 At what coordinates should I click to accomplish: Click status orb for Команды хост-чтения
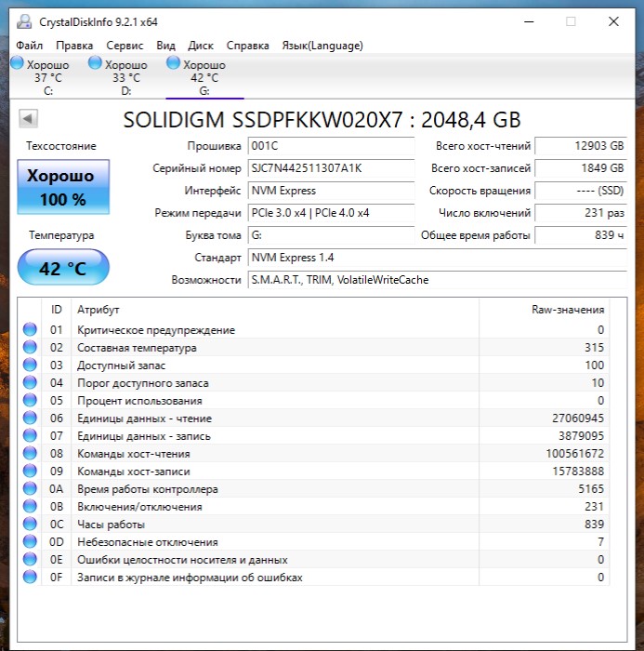click(x=30, y=453)
